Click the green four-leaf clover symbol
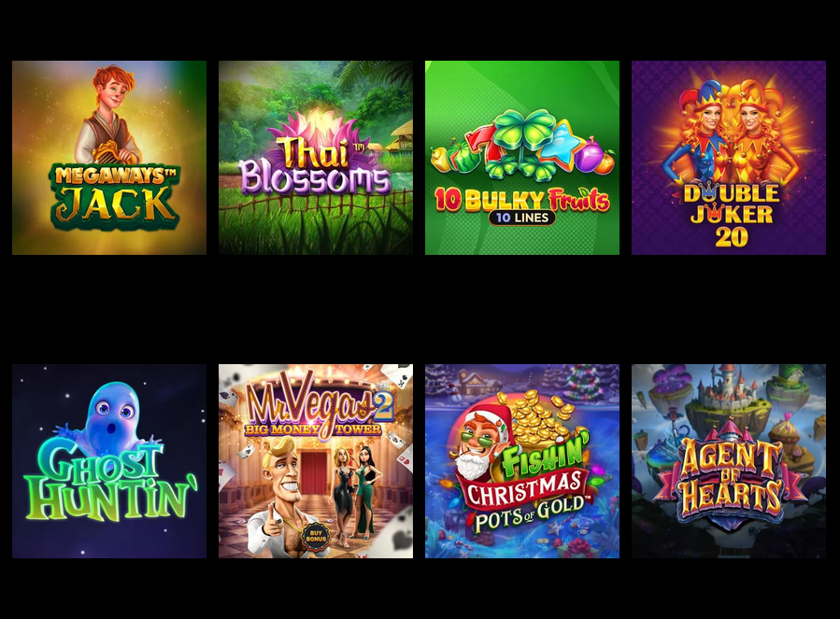The width and height of the screenshot is (840, 619). tap(522, 142)
